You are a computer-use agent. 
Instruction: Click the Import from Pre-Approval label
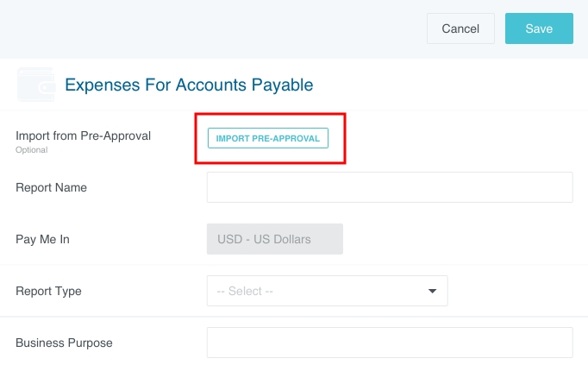pos(84,135)
